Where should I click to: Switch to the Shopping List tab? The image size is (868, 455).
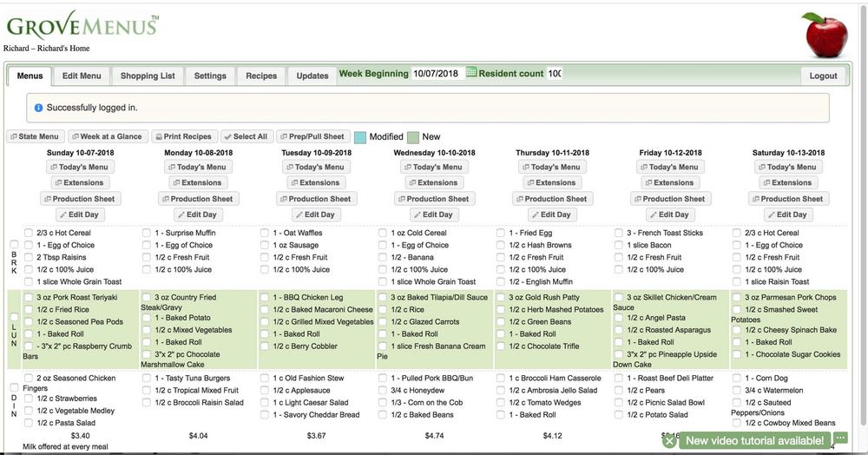148,76
